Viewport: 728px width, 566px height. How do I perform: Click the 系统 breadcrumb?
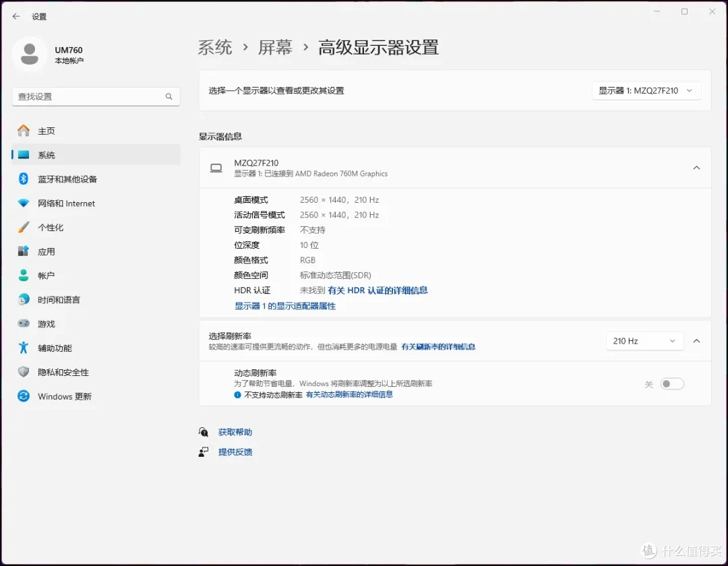tap(215, 47)
